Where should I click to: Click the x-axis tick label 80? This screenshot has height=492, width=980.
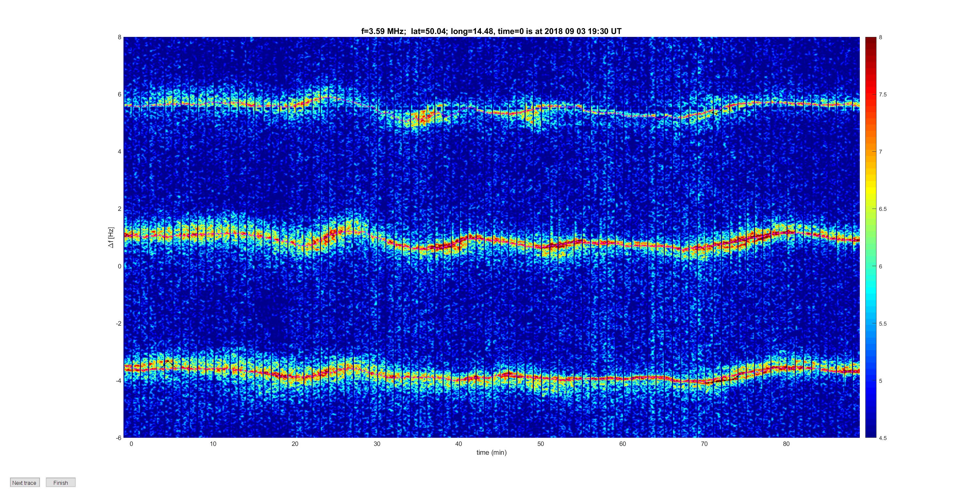[x=786, y=444]
